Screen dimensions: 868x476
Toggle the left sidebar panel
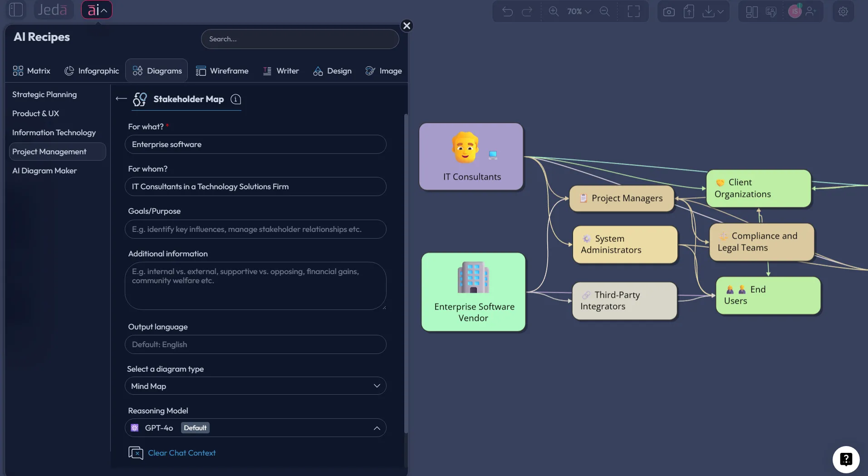pos(16,10)
